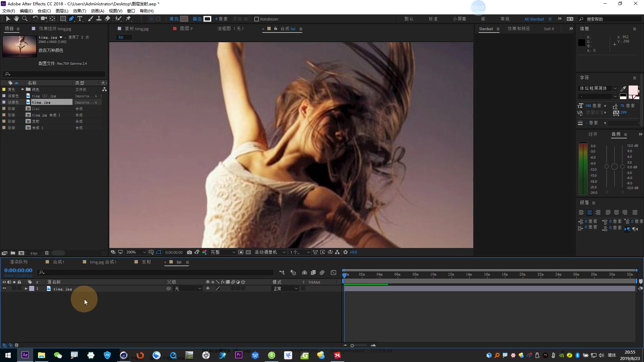Open the blending mode dropdown
Screen dimensions: 644x362
click(285, 289)
